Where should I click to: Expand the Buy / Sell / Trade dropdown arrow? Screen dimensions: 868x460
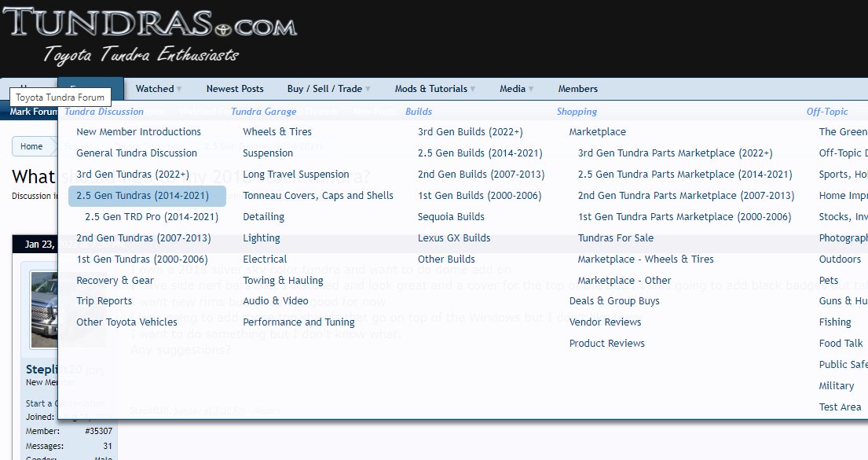point(368,89)
